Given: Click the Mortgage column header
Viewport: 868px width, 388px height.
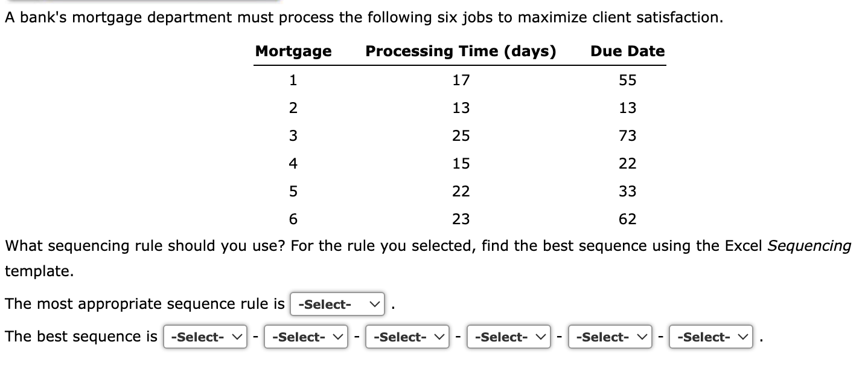Looking at the screenshot, I should click(x=293, y=51).
